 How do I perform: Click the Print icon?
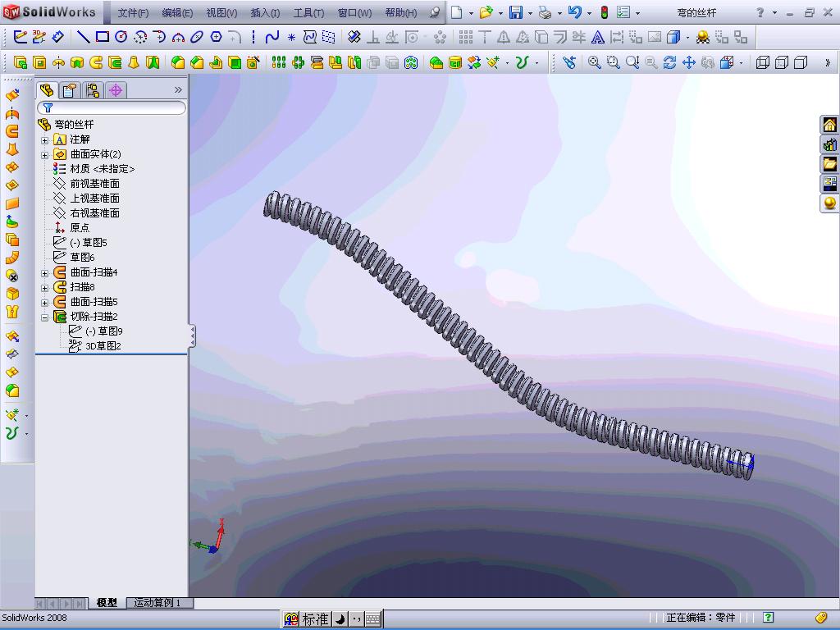tap(545, 12)
